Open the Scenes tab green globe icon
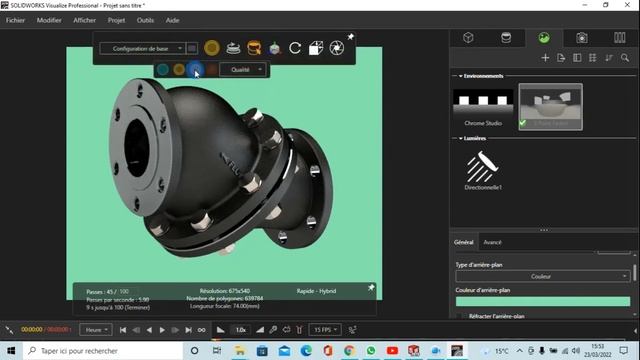This screenshot has height=360, width=640. tap(544, 38)
